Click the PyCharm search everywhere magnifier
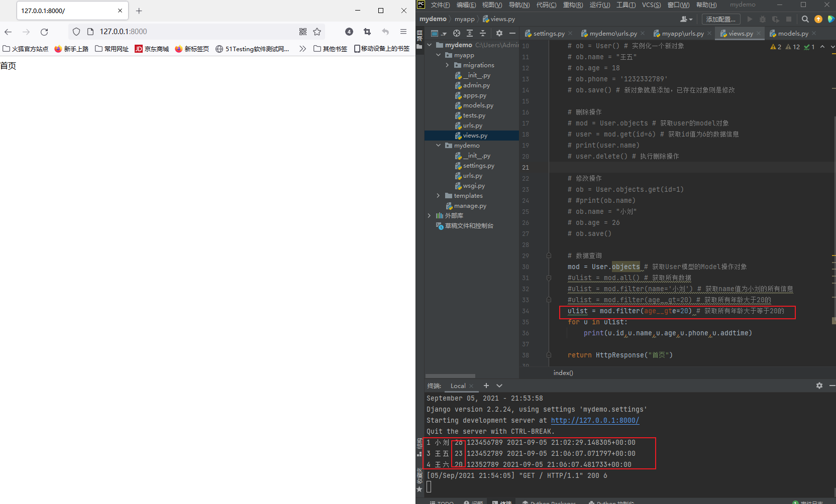Viewport: 836px width, 504px height. click(805, 19)
